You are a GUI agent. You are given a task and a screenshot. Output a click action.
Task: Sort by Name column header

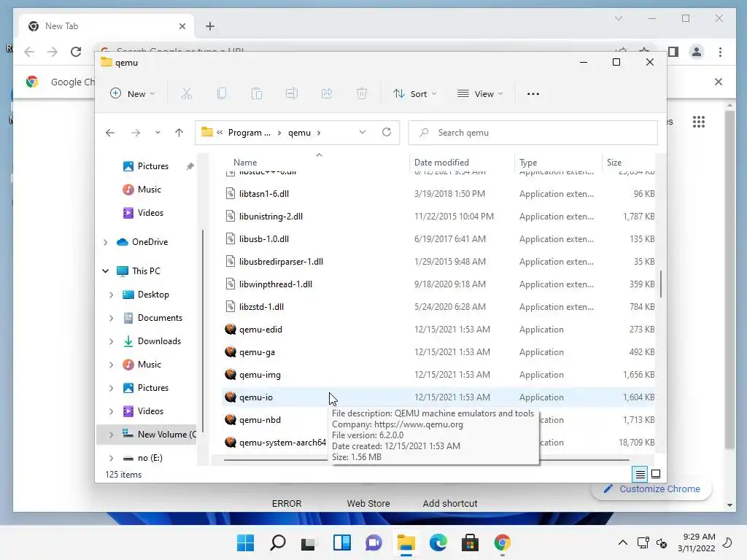245,163
